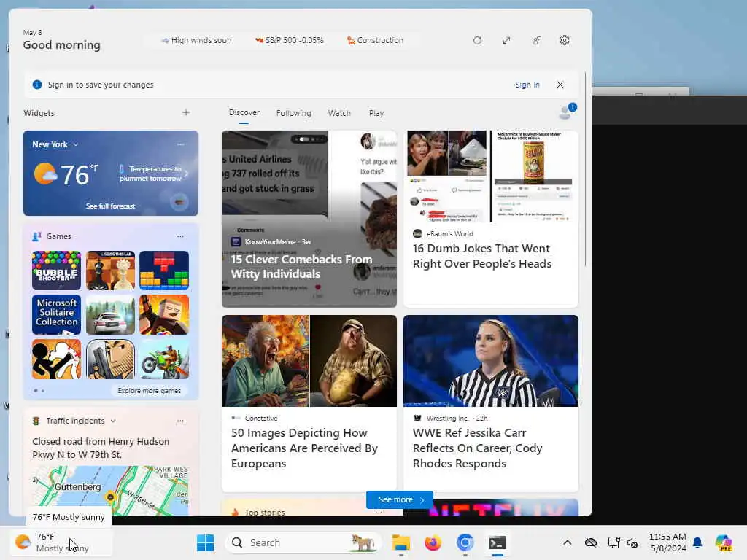This screenshot has height=560, width=747.
Task: Dismiss the sign-in banner
Action: point(560,85)
